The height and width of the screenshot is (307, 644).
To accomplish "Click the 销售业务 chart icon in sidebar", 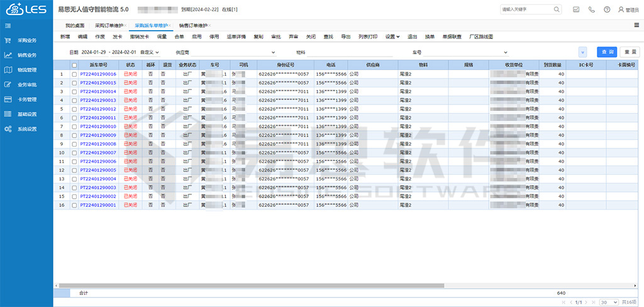I will tap(8, 55).
